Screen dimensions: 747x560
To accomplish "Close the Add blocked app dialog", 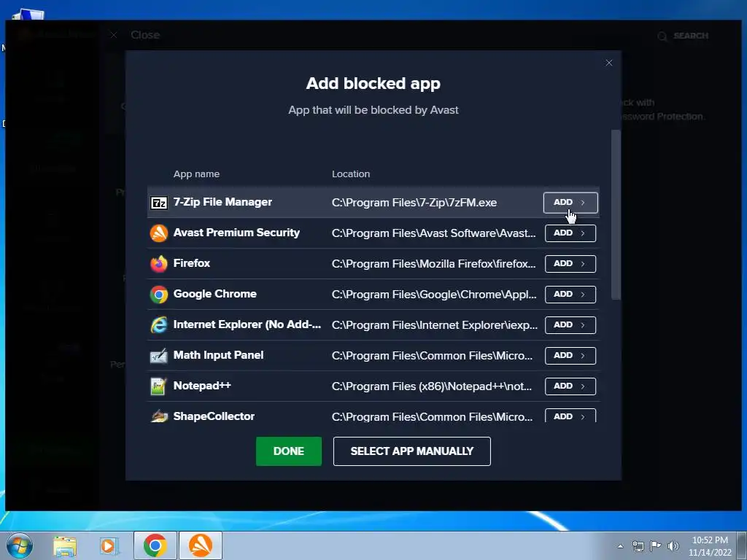I will pyautogui.click(x=609, y=63).
